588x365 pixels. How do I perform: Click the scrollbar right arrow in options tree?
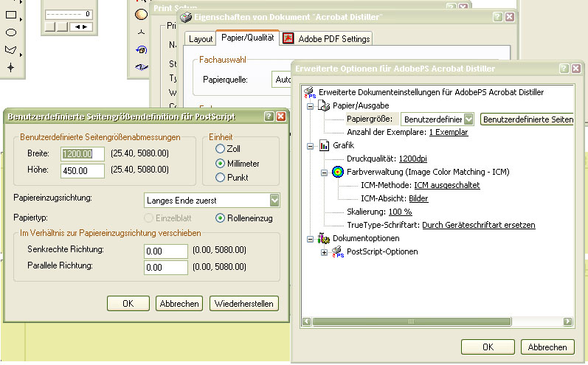pos(568,321)
